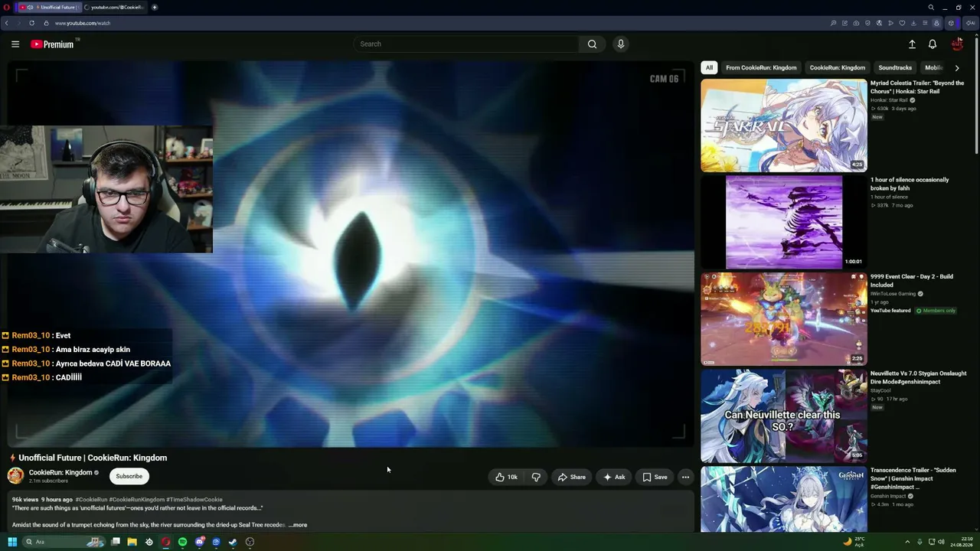This screenshot has height=551, width=980.
Task: Open Spotify from the taskbar
Action: (182, 542)
